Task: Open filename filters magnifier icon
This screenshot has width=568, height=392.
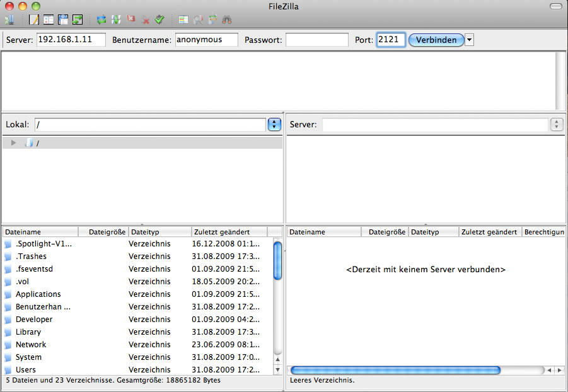Action: [198, 20]
